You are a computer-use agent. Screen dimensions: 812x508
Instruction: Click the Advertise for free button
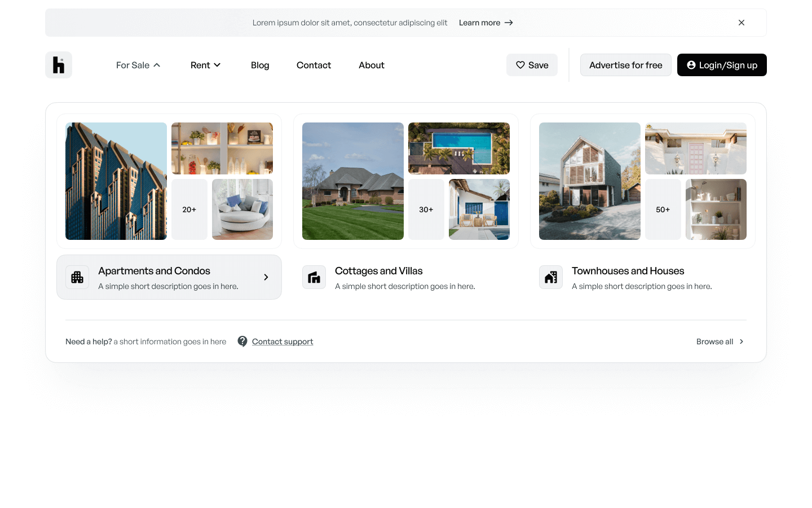[x=625, y=65]
